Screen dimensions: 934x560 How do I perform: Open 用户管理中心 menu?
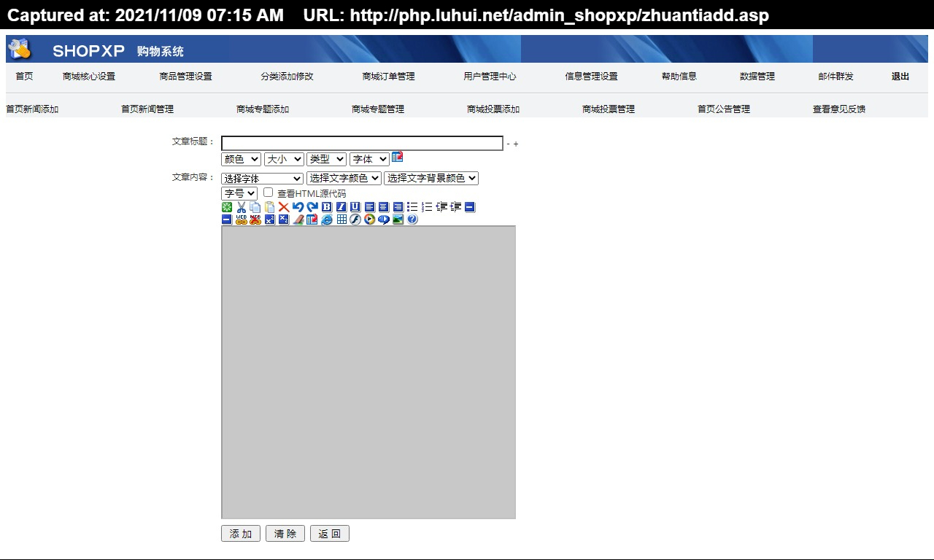[490, 77]
